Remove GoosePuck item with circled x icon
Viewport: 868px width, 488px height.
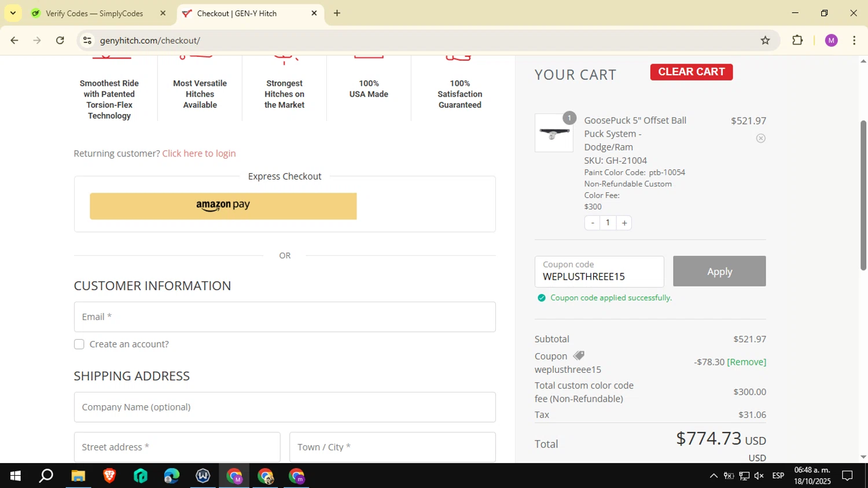[x=761, y=138]
